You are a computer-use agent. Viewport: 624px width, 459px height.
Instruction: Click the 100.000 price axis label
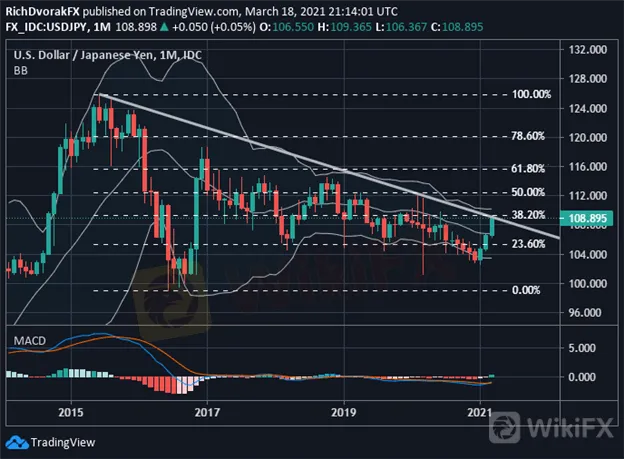point(588,283)
